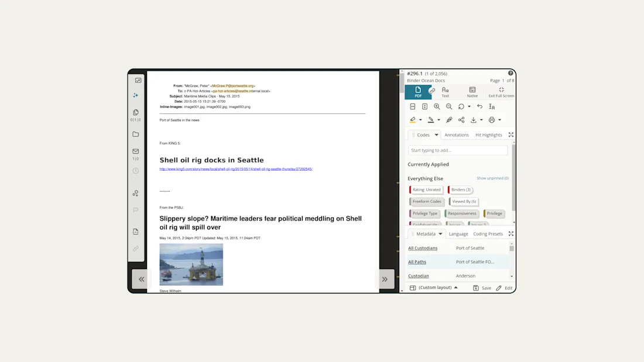Open the folder icon in left sidebar
Screen dimensions: 644x362
click(136, 134)
